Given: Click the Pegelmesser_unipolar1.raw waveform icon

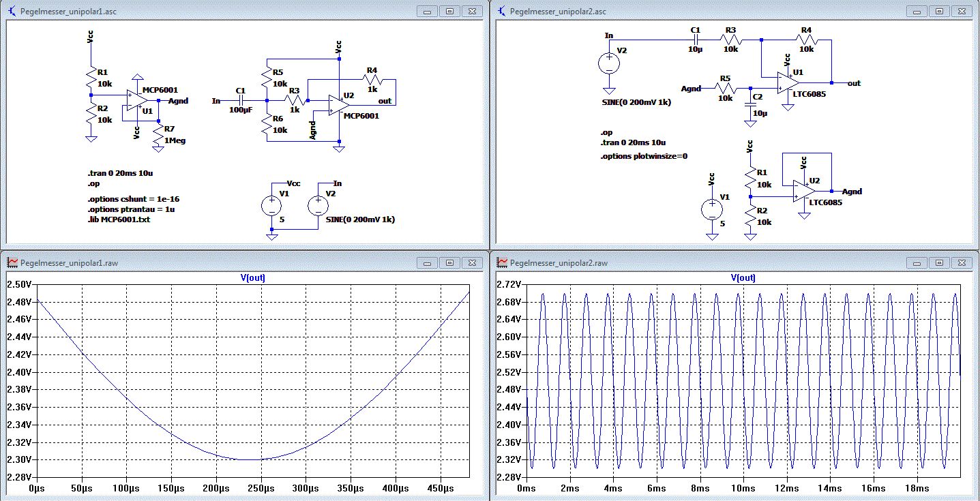Looking at the screenshot, I should pos(12,262).
